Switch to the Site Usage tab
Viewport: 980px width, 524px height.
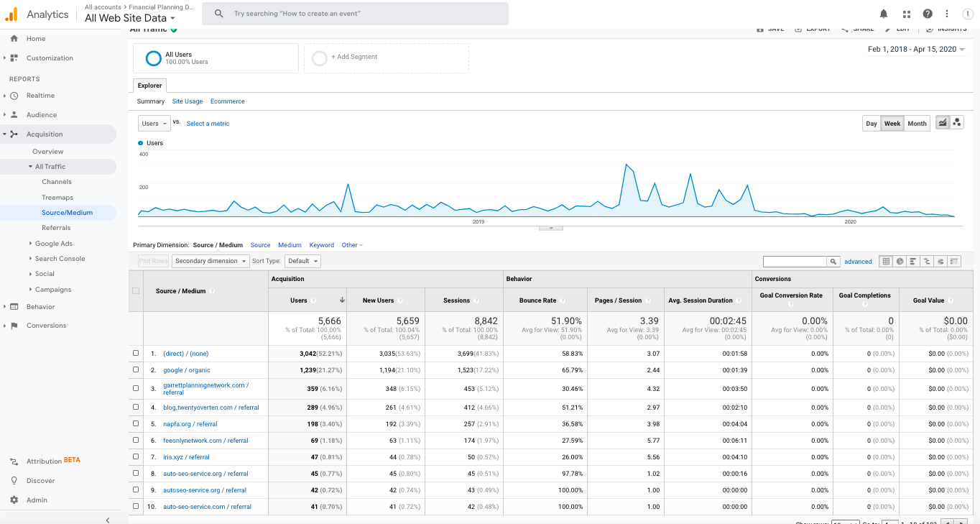(188, 101)
